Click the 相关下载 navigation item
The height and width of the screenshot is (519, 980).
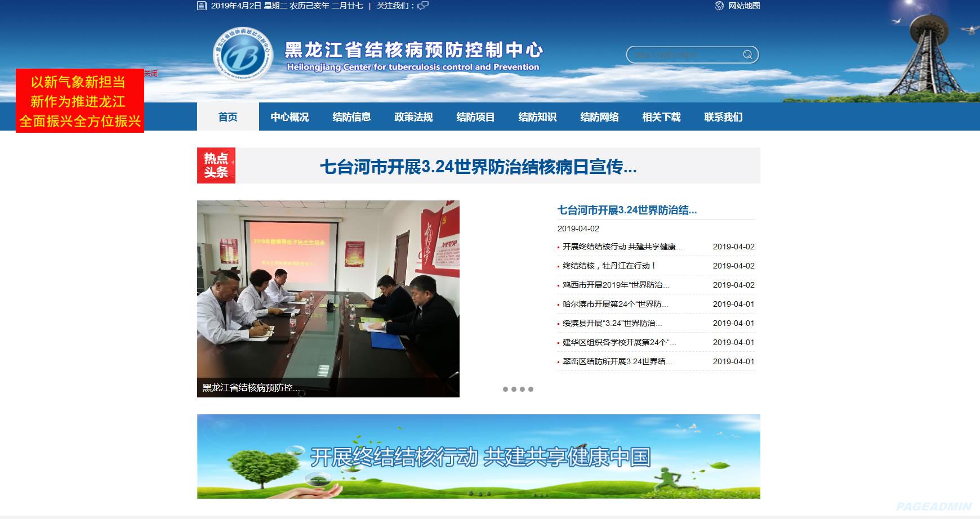661,117
